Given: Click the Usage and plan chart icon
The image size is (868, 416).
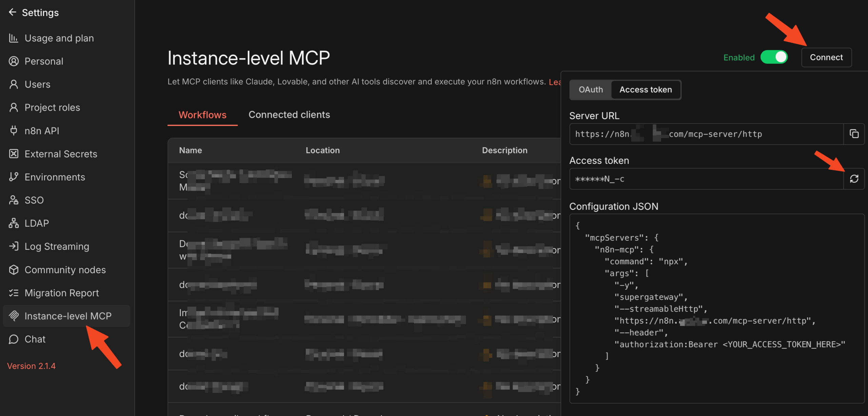Looking at the screenshot, I should tap(14, 38).
